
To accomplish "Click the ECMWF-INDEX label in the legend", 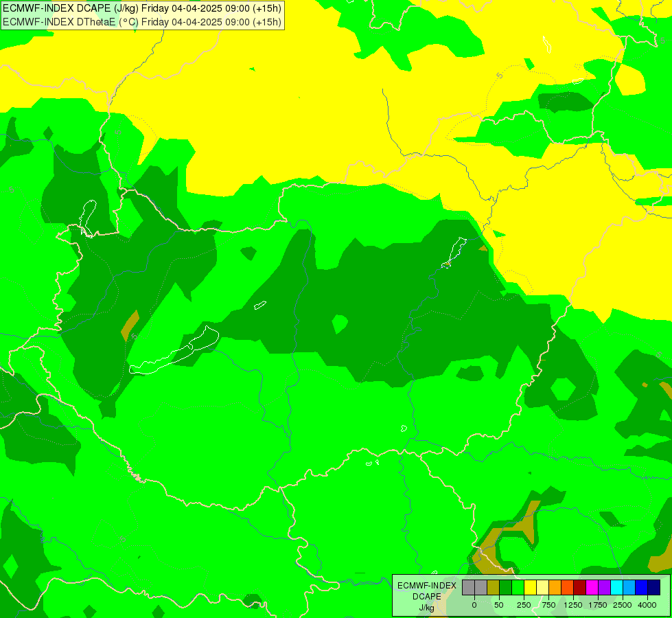I will [427, 586].
